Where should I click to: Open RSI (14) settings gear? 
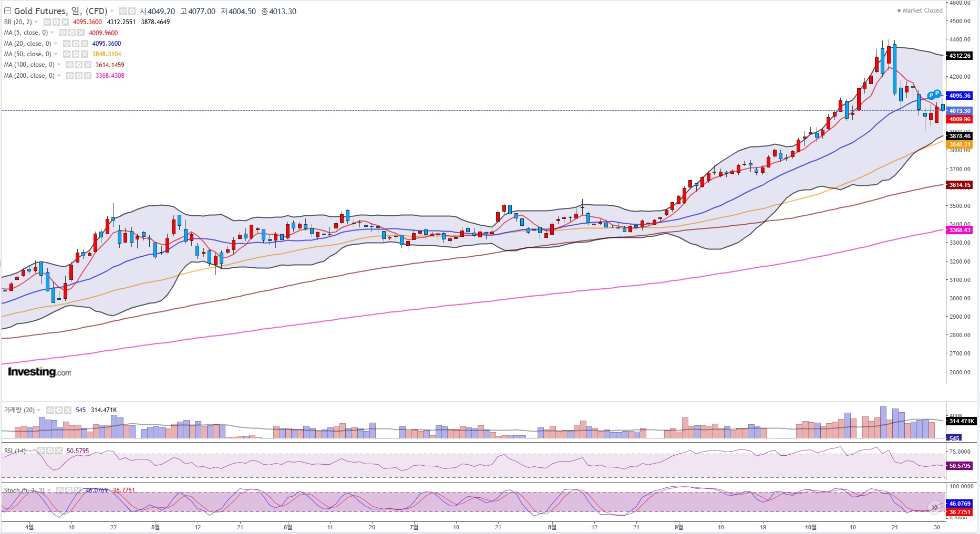(50, 451)
